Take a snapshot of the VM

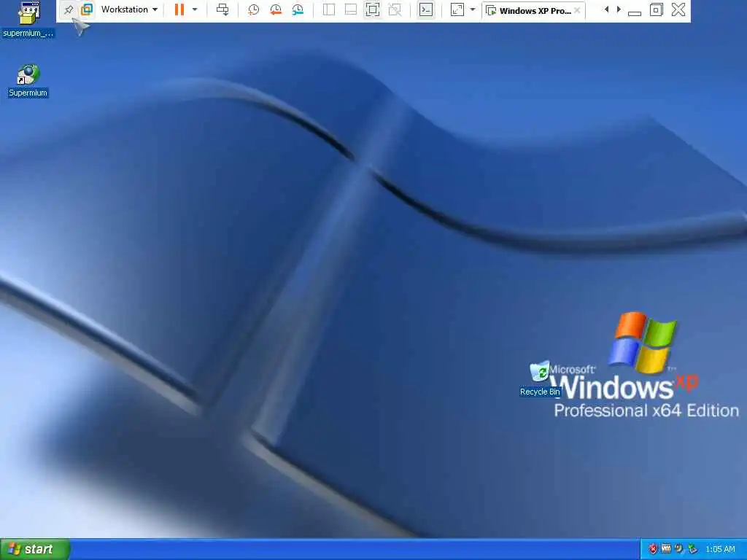coord(253,9)
